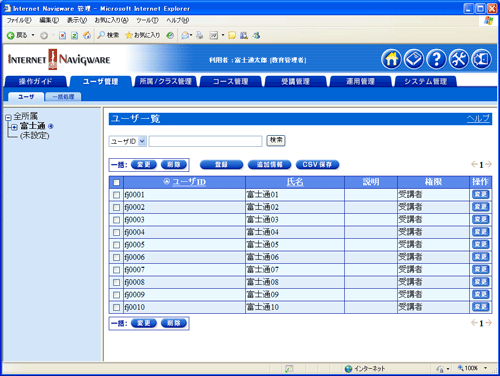Click the History toolbar icon
The height and width of the screenshot is (376, 500).
[x=170, y=35]
